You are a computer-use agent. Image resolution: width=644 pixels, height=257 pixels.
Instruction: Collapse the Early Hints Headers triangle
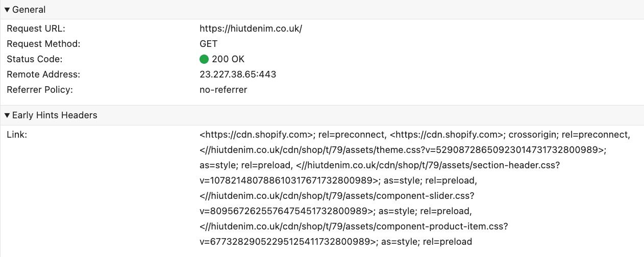click(7, 115)
